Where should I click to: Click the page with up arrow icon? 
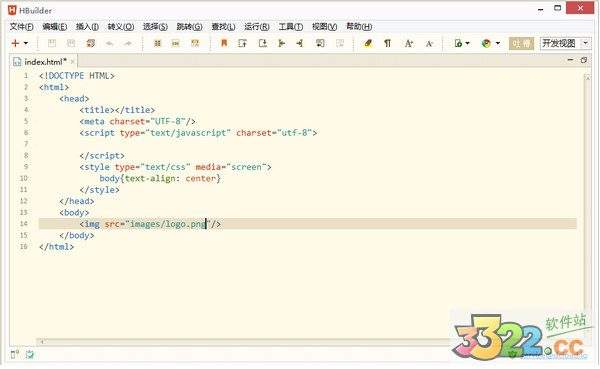click(243, 43)
